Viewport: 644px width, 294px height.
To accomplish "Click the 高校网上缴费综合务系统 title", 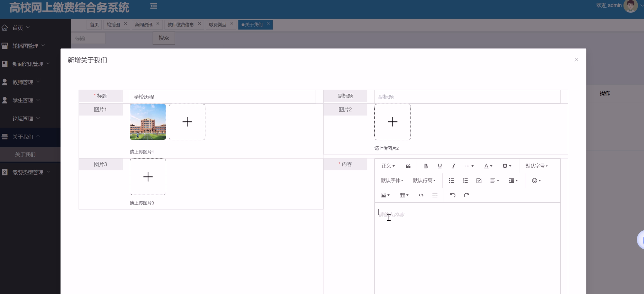I will point(69,7).
